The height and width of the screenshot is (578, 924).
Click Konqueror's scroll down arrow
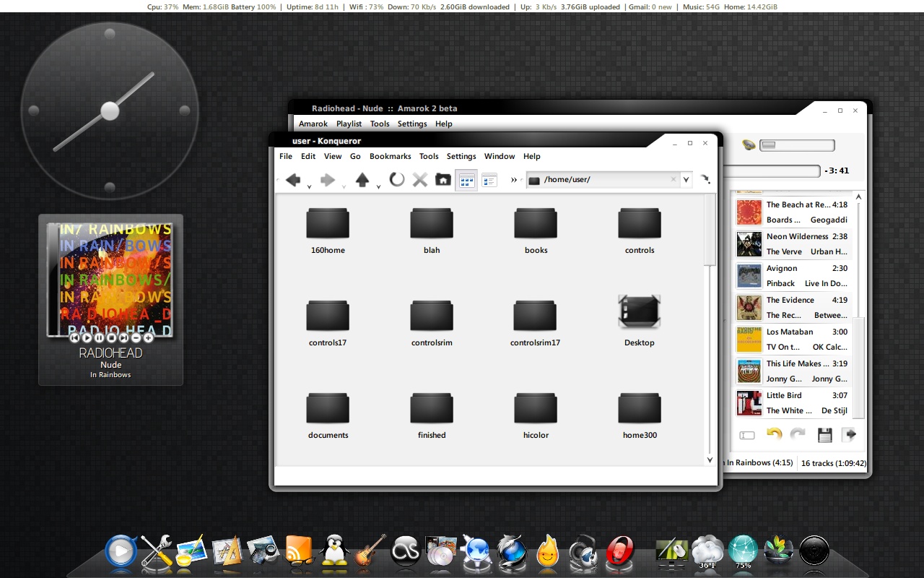pyautogui.click(x=710, y=460)
